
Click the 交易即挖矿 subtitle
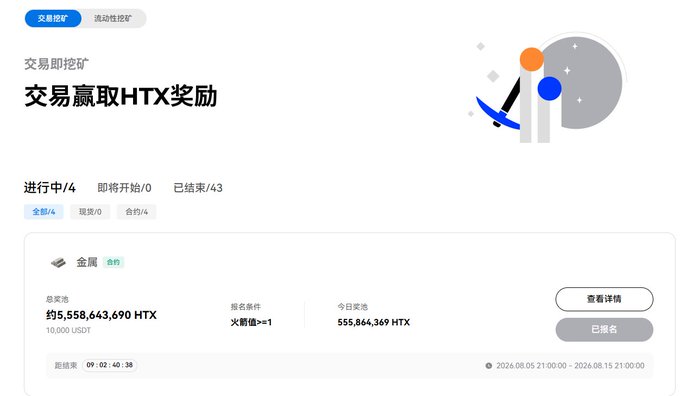click(x=56, y=64)
